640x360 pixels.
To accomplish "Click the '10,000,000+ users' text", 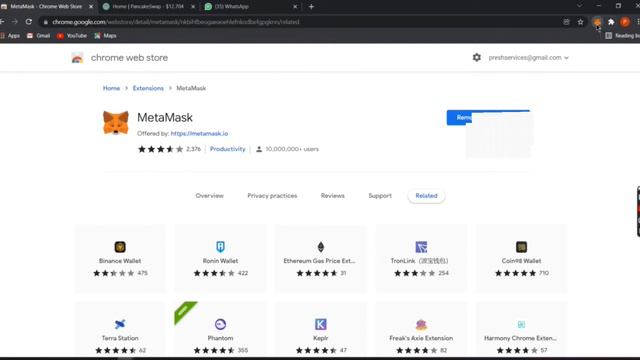I will tap(292, 149).
